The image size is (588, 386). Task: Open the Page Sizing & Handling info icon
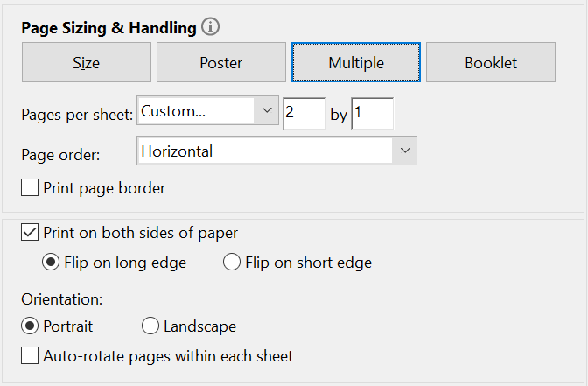[x=210, y=27]
